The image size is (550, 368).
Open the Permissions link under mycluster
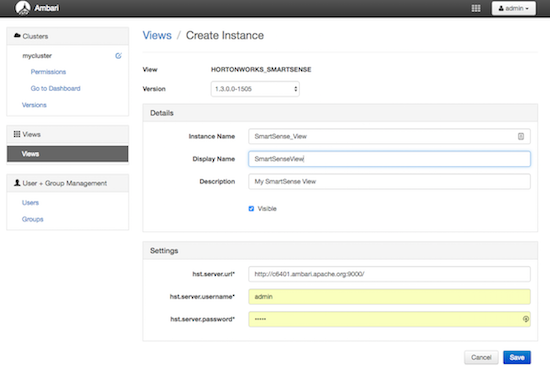tap(48, 72)
